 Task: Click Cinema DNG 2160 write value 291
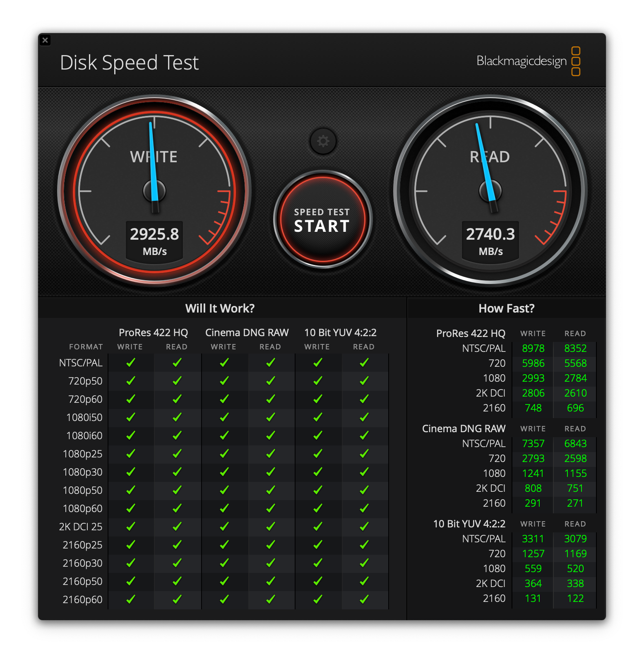(533, 503)
